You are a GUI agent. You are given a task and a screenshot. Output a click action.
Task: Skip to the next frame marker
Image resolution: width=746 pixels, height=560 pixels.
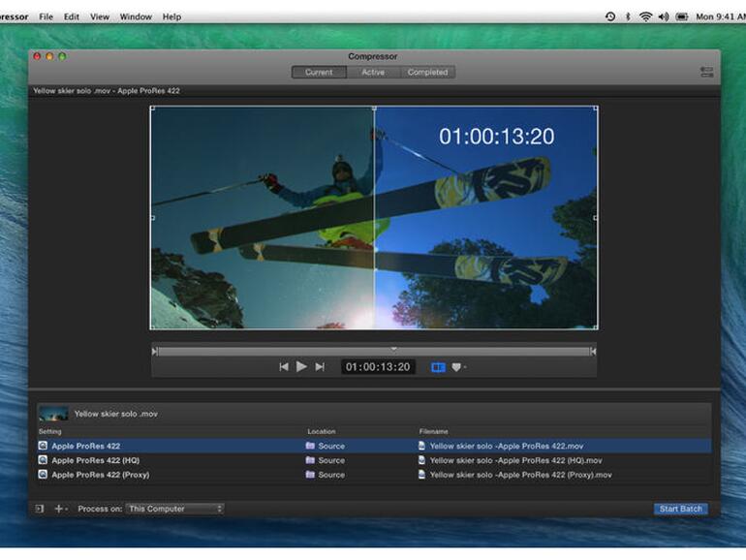click(320, 367)
